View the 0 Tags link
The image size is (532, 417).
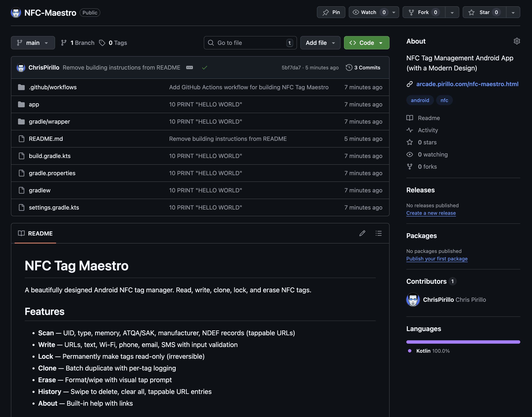113,43
